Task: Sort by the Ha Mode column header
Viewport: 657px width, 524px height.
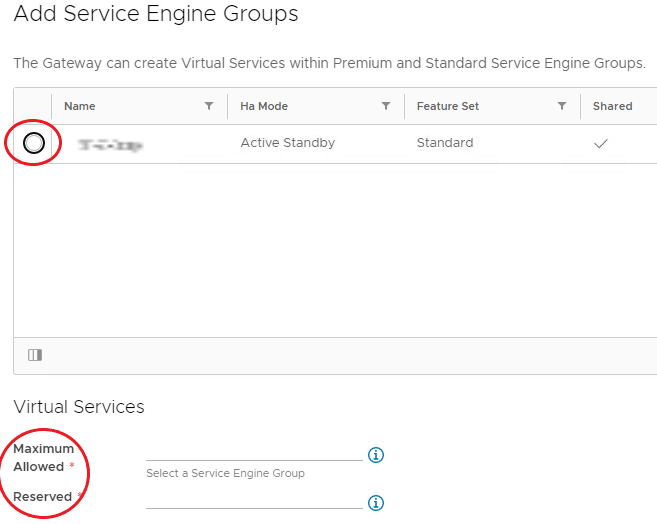Action: [264, 106]
